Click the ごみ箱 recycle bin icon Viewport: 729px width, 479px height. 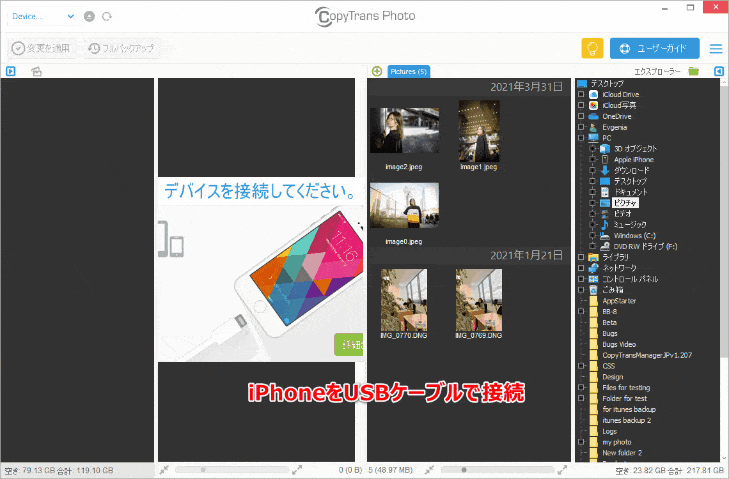[593, 290]
